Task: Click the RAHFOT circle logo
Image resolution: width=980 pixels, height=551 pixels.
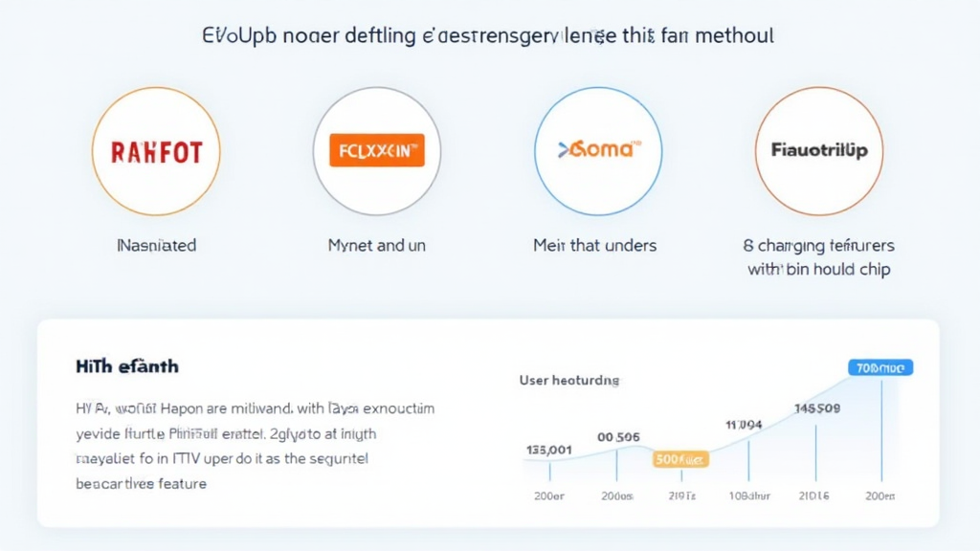Action: pyautogui.click(x=156, y=151)
